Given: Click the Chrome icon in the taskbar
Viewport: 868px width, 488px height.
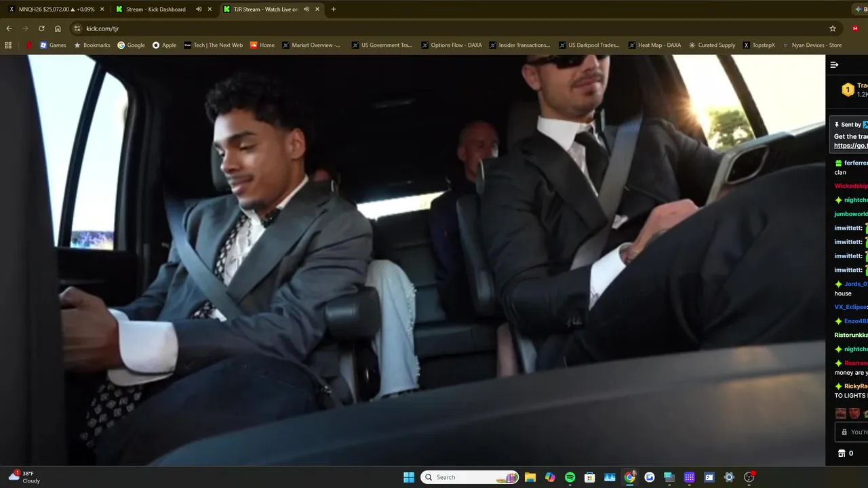Looking at the screenshot, I should coord(630,477).
